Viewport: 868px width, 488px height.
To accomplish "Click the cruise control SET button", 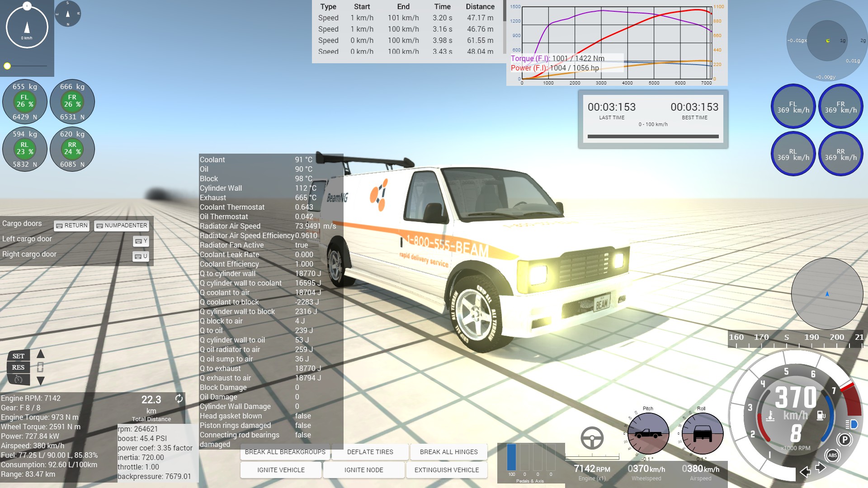I will point(19,356).
